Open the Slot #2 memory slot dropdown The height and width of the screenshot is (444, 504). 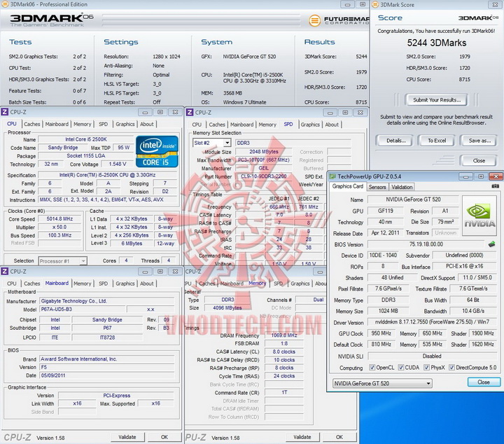pos(212,143)
